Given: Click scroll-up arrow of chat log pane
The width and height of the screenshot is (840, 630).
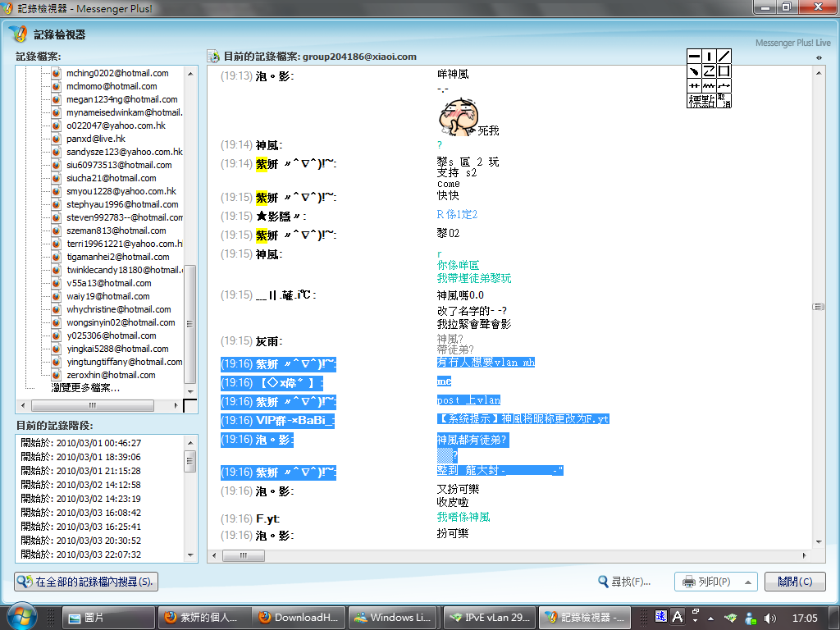Looking at the screenshot, I should click(819, 73).
